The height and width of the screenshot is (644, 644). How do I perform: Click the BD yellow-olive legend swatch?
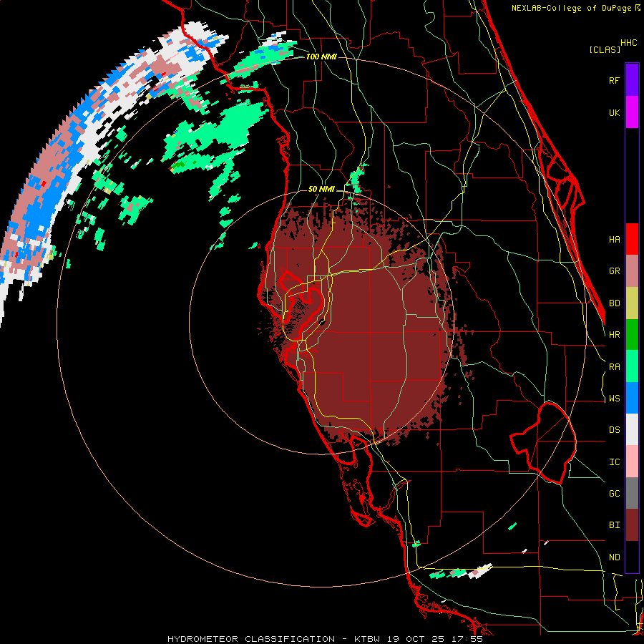tap(632, 303)
